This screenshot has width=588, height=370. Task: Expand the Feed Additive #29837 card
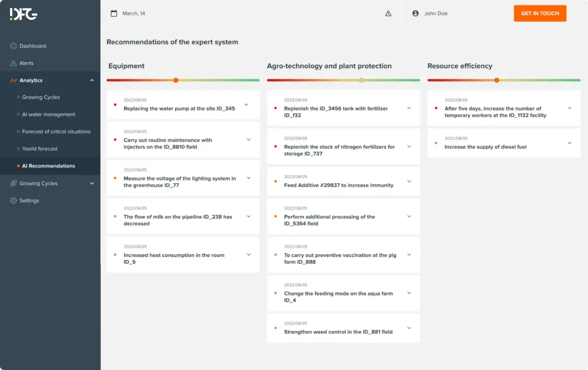(409, 181)
